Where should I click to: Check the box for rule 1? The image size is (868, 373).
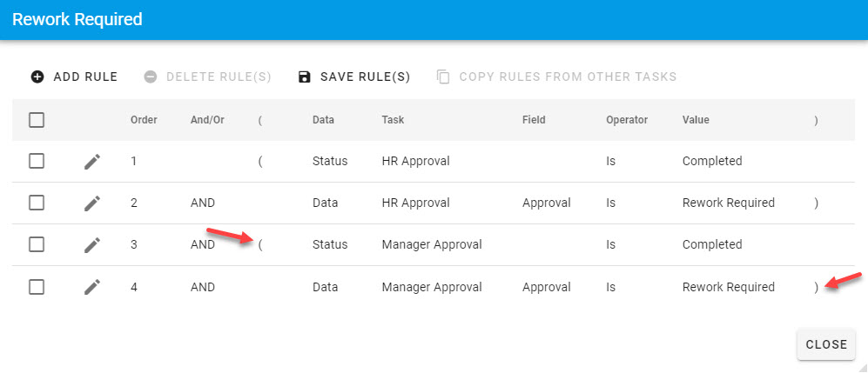click(x=37, y=162)
